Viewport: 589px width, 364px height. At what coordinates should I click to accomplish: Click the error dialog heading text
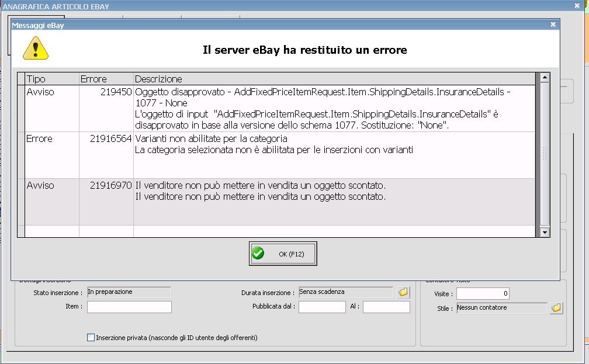[x=304, y=50]
